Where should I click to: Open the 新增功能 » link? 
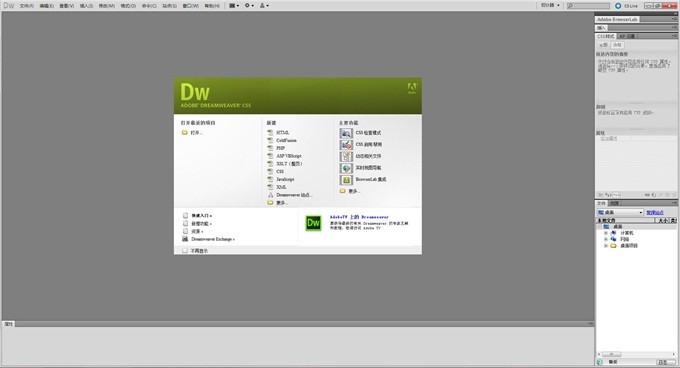(x=201, y=224)
